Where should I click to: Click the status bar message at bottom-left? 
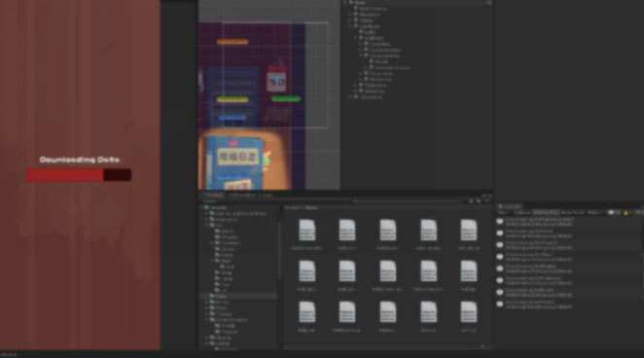pos(9,354)
